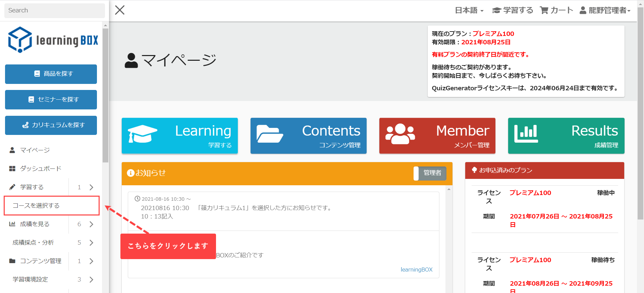Screen dimensions: 644x293
Task: Click the Search input field
Action: tap(54, 10)
